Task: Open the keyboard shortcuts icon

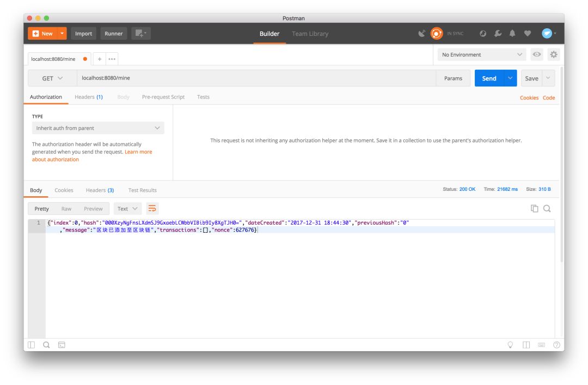Action: click(542, 345)
